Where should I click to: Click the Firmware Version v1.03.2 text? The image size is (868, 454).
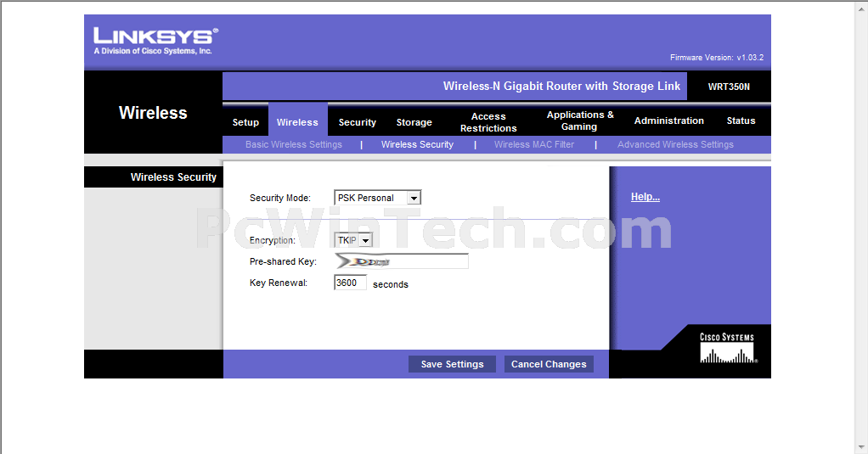[716, 58]
